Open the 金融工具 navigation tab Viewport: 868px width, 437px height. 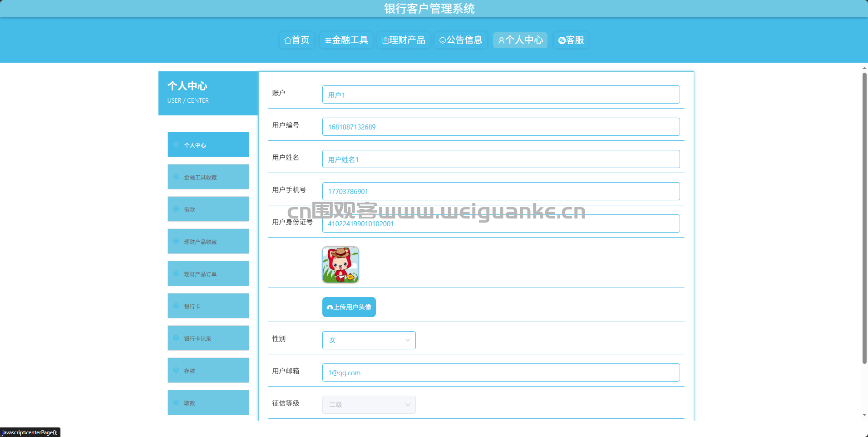tap(346, 40)
